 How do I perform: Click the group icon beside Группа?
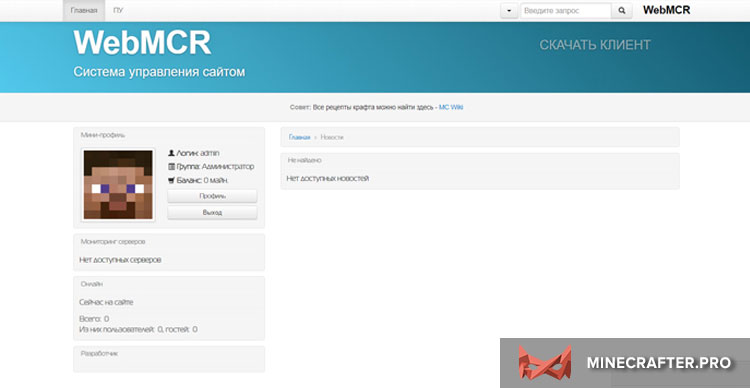point(171,166)
